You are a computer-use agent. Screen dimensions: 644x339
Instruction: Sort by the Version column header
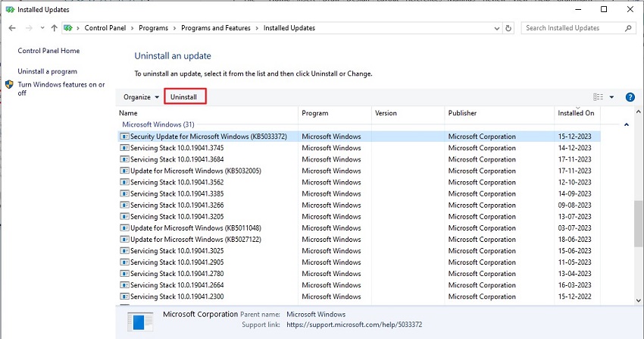pos(408,113)
